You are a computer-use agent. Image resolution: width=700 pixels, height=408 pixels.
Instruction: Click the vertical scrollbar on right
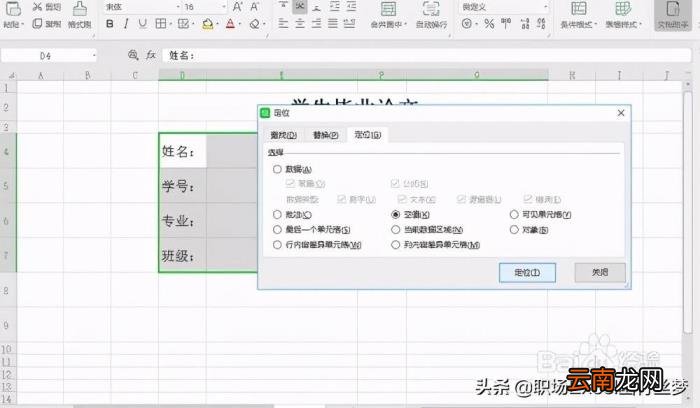688,210
